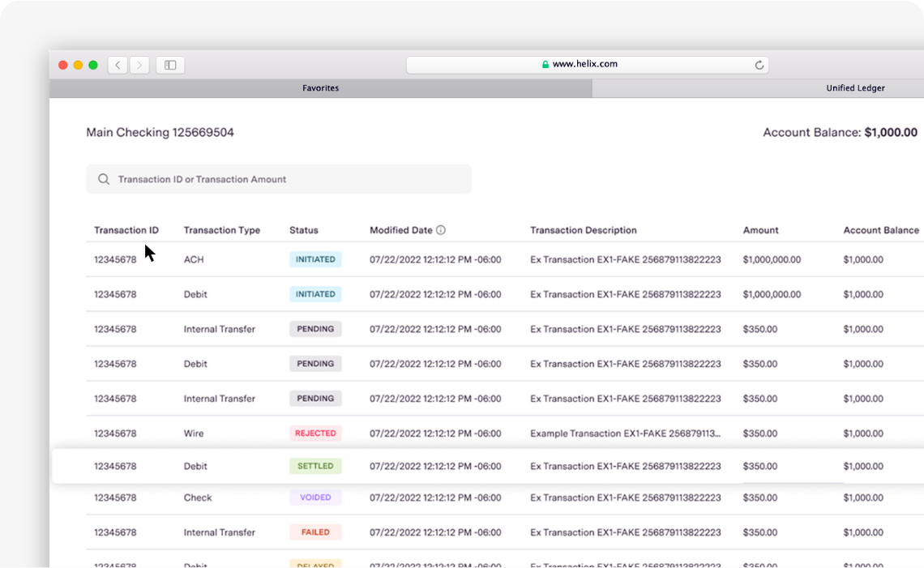
Task: Click the browser back arrow icon
Action: click(x=117, y=65)
